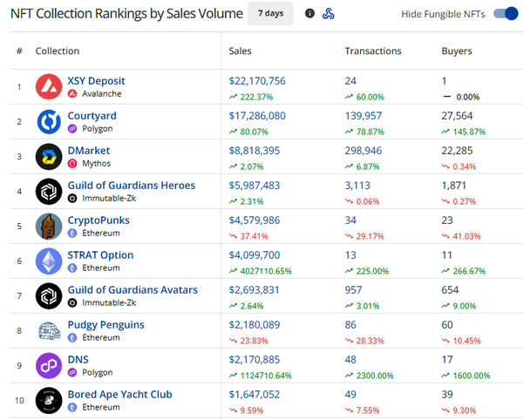Click the $4,579,986 CryptoPunks sales value
The image size is (523, 420).
point(255,220)
